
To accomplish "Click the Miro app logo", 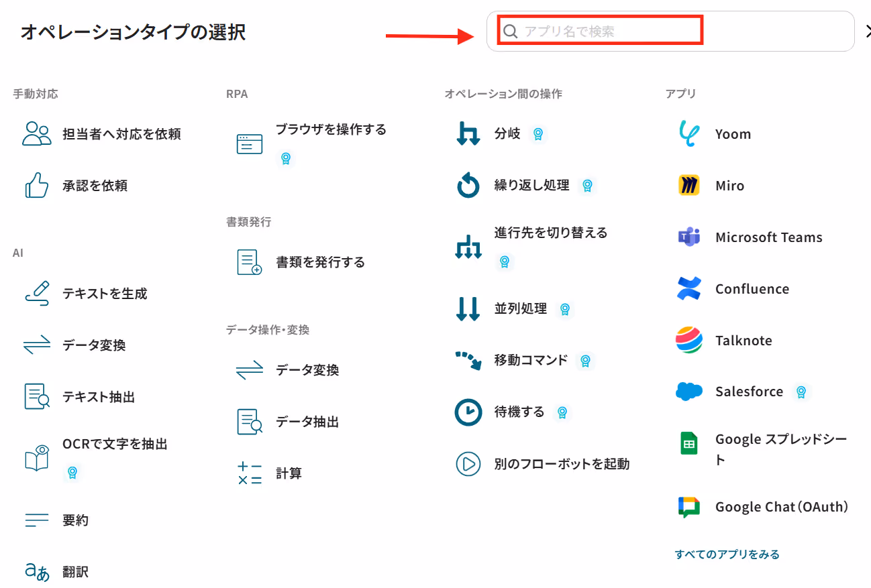I will (689, 186).
